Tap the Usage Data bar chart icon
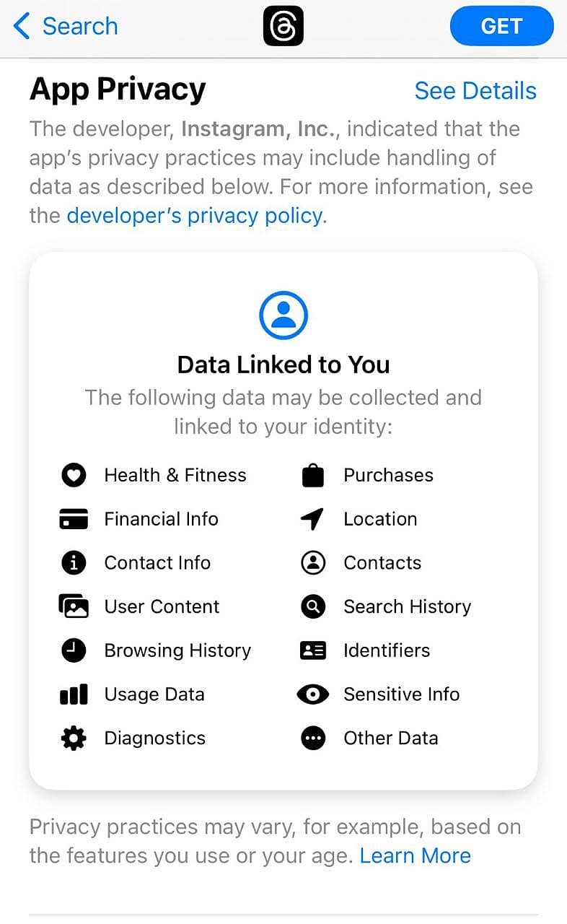The width and height of the screenshot is (567, 924). [x=74, y=694]
